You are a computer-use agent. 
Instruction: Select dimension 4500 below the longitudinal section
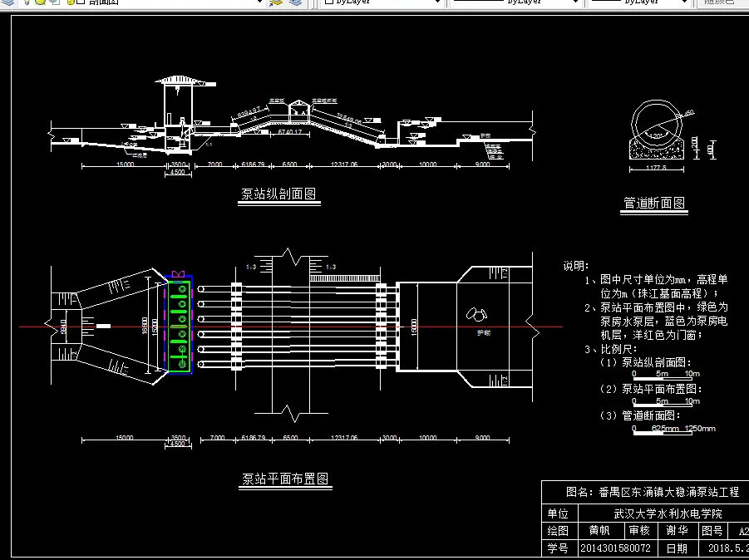coord(178,172)
